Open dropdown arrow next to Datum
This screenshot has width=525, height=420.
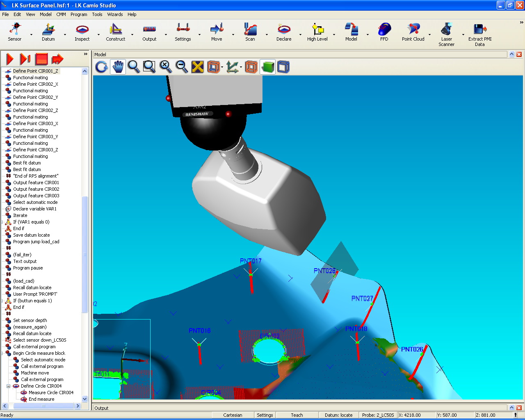pos(65,34)
